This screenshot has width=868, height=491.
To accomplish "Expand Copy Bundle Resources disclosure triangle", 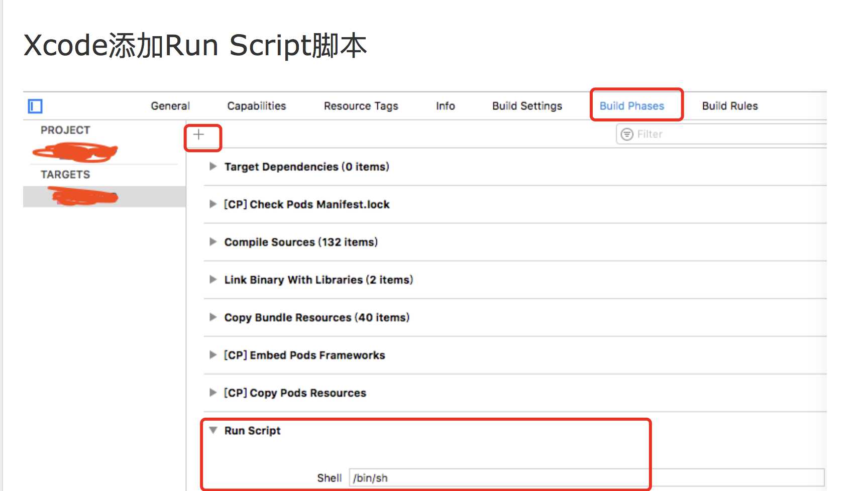I will click(213, 317).
